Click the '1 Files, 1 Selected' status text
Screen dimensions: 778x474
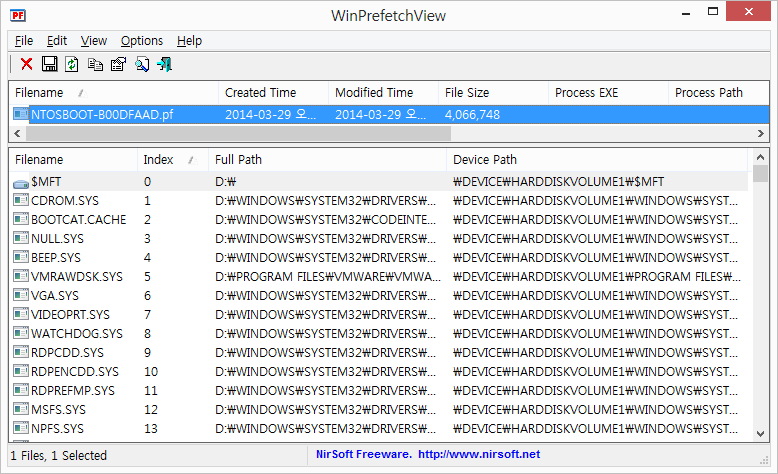click(x=59, y=455)
